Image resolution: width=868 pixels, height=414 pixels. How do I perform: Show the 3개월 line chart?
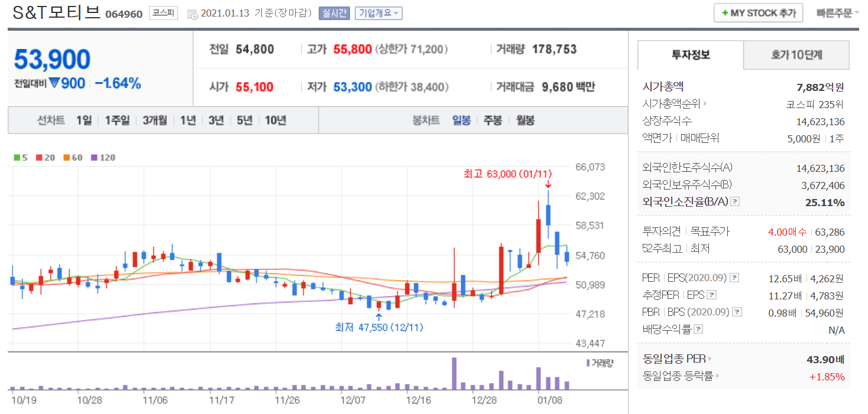point(154,120)
